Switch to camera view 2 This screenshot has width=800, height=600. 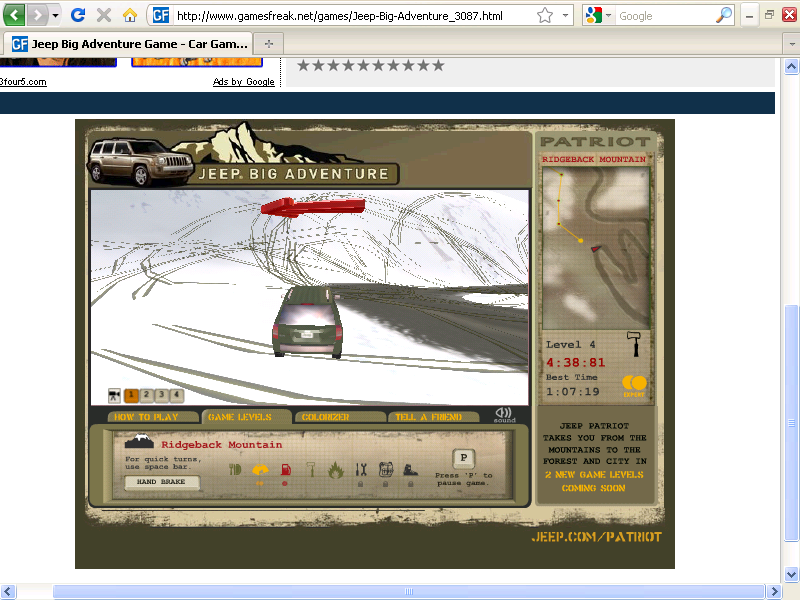coord(146,395)
